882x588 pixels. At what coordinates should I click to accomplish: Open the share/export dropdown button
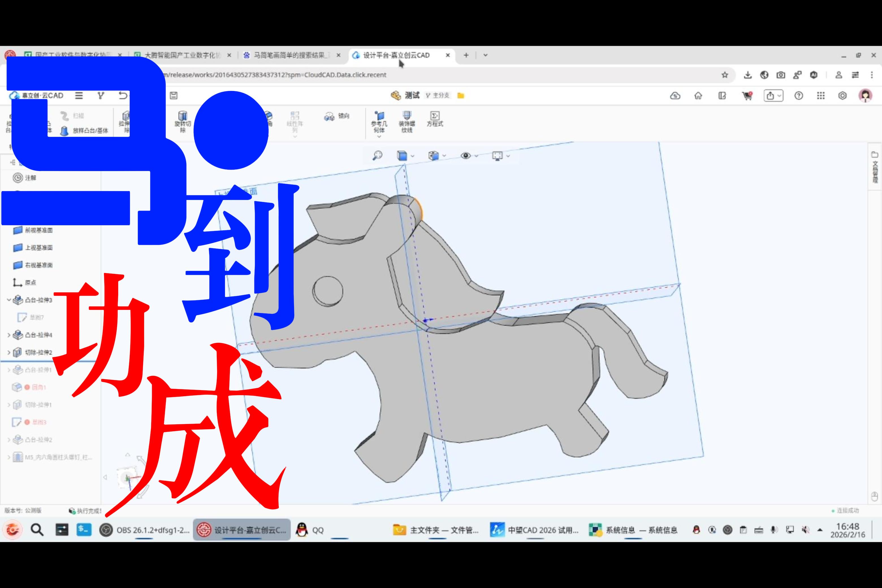tap(773, 96)
